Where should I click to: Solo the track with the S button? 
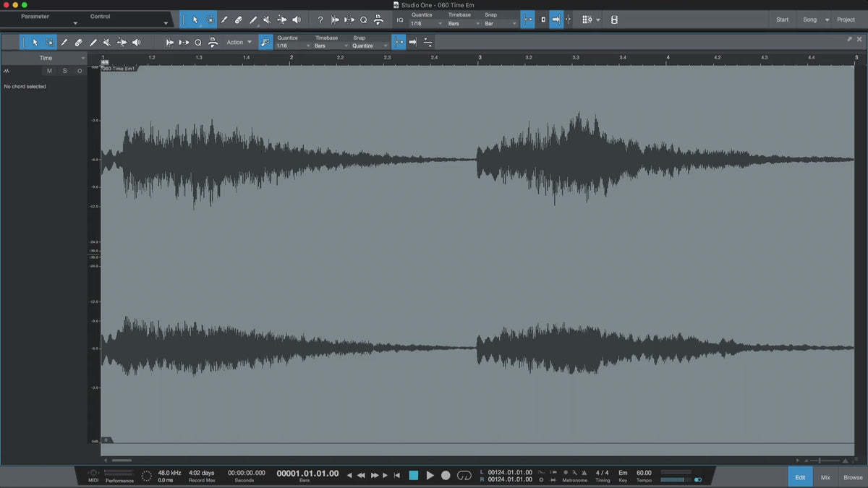64,71
